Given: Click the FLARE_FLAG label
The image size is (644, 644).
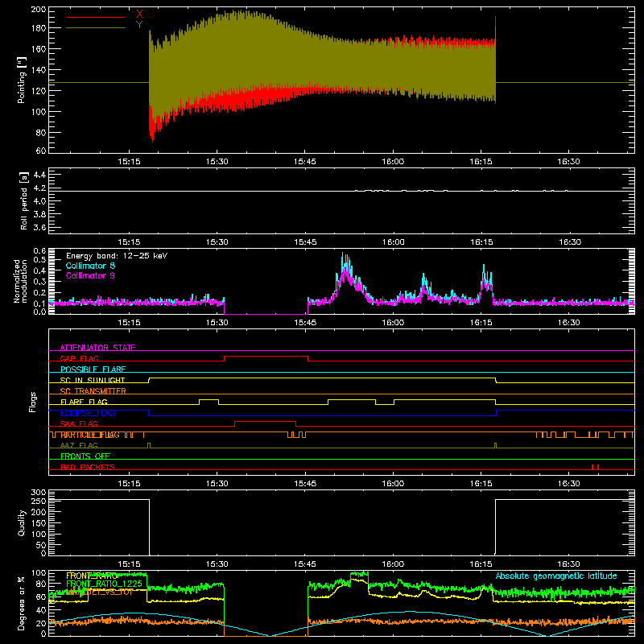Looking at the screenshot, I should 84,402.
